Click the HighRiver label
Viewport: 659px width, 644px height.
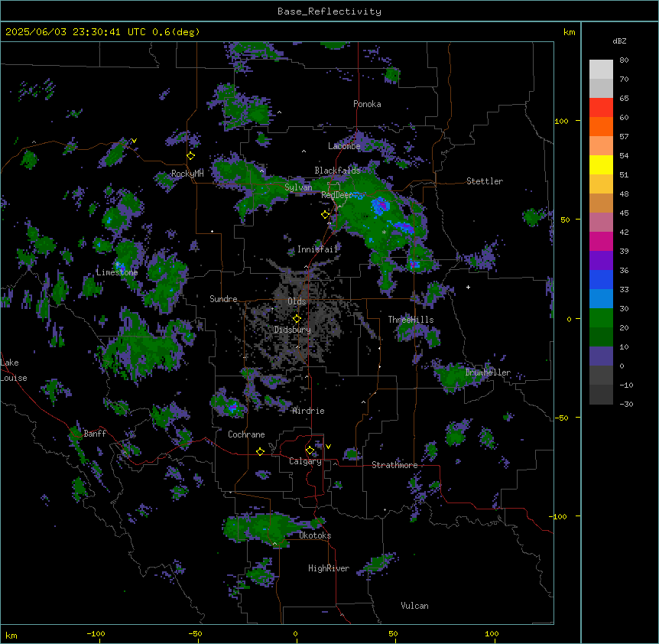click(x=329, y=568)
